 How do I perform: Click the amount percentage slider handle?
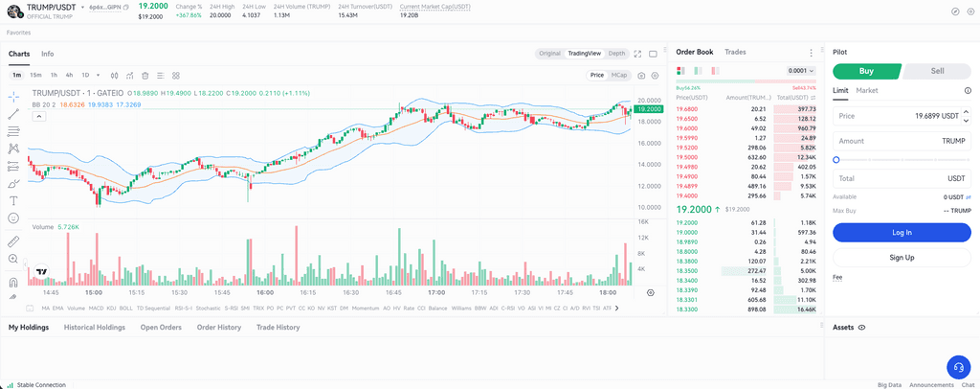(836, 160)
